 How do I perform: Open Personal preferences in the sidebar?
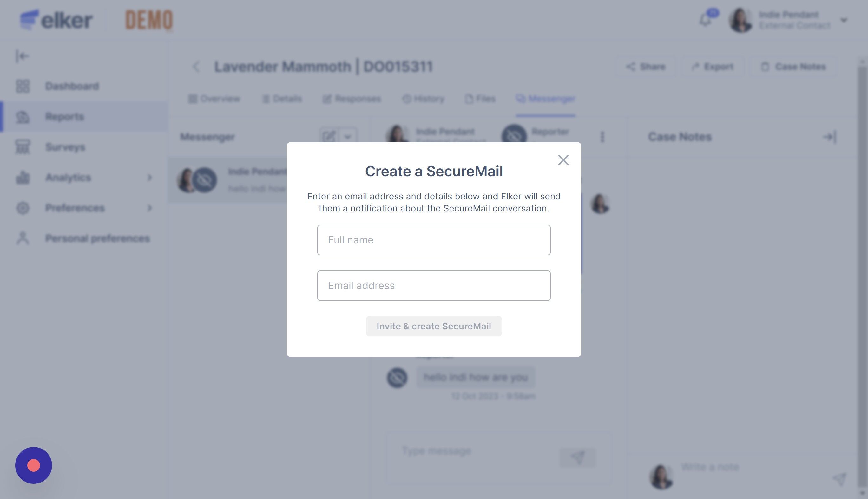tap(97, 238)
